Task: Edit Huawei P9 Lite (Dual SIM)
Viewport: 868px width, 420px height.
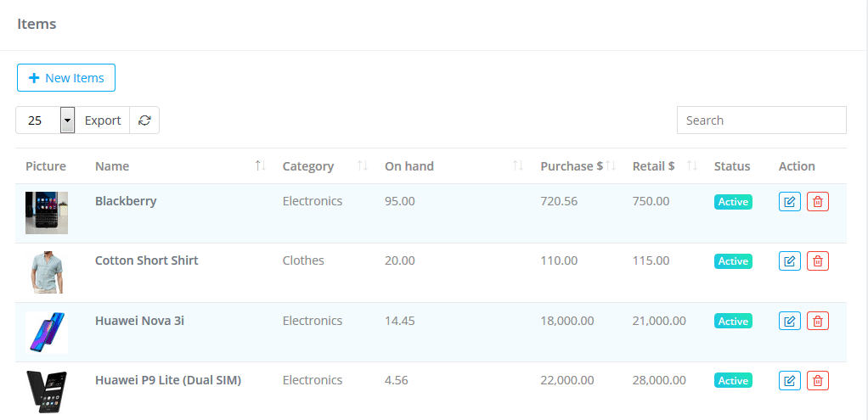Action: pos(789,380)
